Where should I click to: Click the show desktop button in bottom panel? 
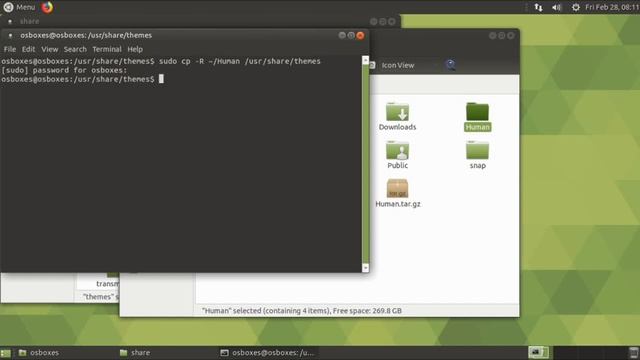[6, 353]
